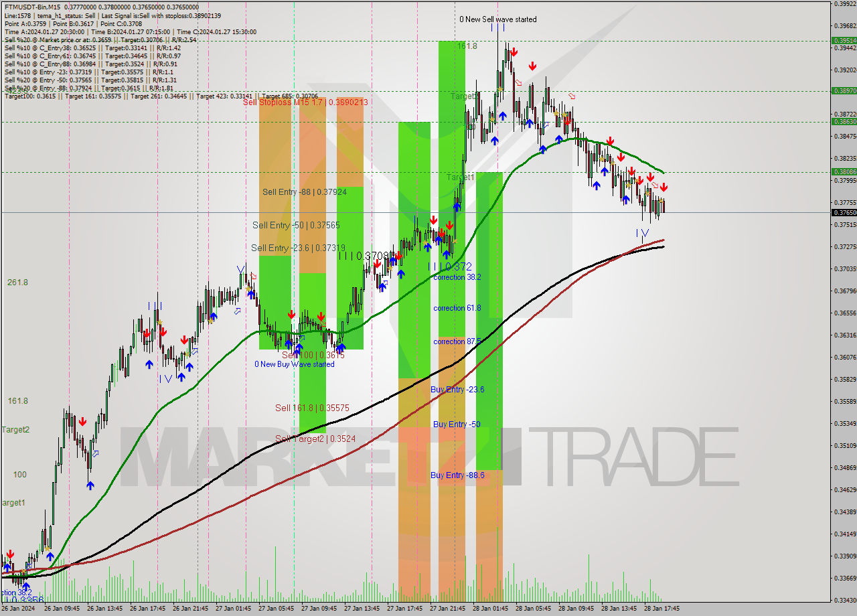The width and height of the screenshot is (857, 616).
Task: Click the '28 Jan 01:45' time axis label
Action: click(490, 609)
